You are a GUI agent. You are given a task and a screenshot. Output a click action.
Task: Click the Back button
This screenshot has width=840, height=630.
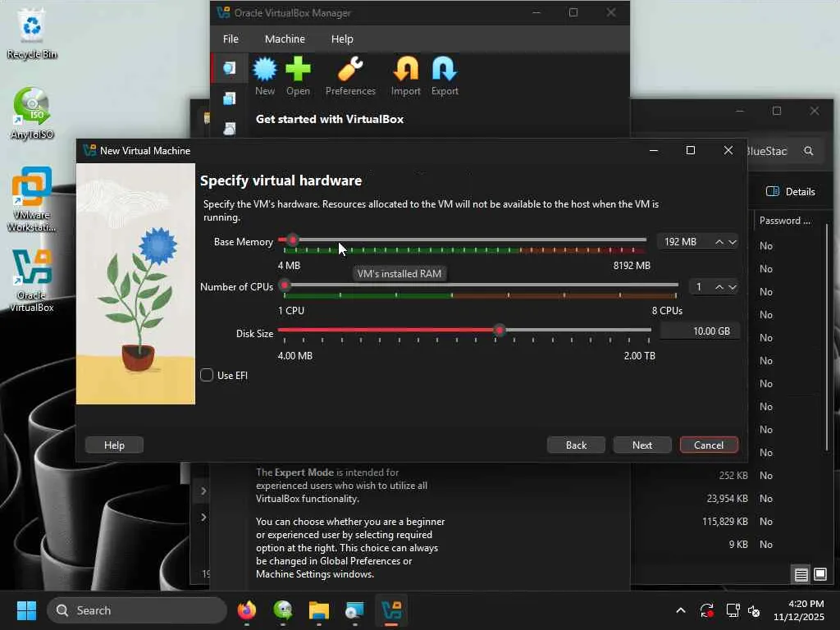point(576,445)
